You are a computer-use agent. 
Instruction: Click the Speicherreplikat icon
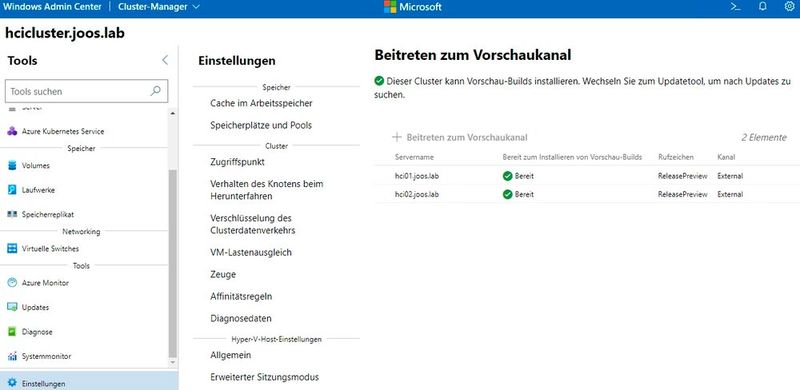coord(12,214)
